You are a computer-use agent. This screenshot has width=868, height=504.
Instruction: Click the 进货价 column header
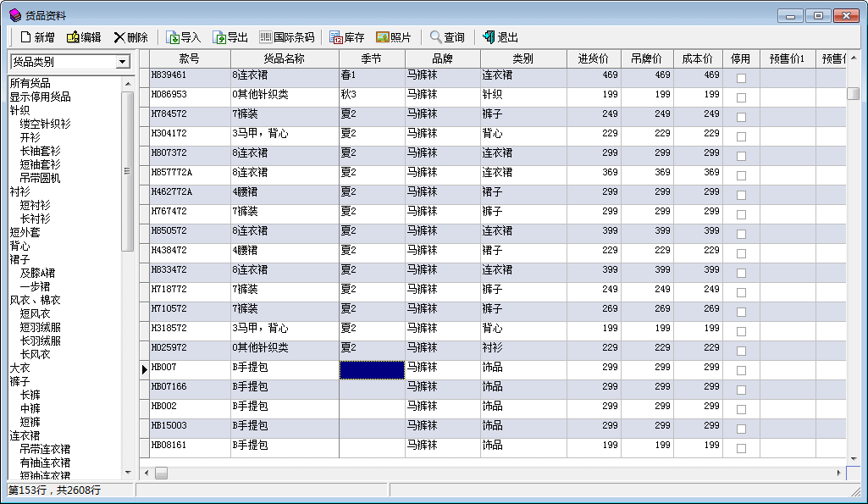pos(593,58)
